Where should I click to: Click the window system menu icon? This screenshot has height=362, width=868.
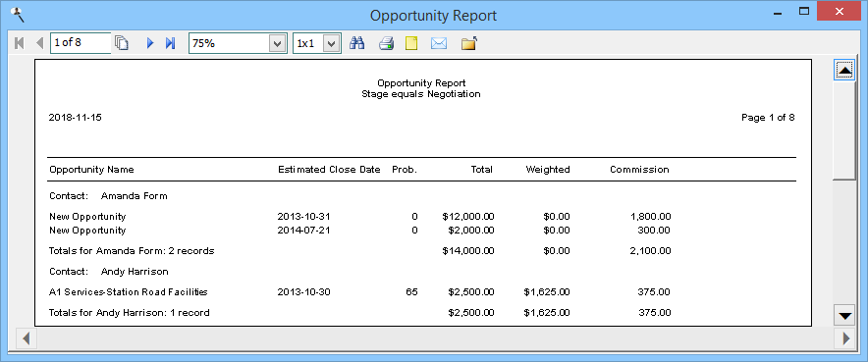(18, 15)
